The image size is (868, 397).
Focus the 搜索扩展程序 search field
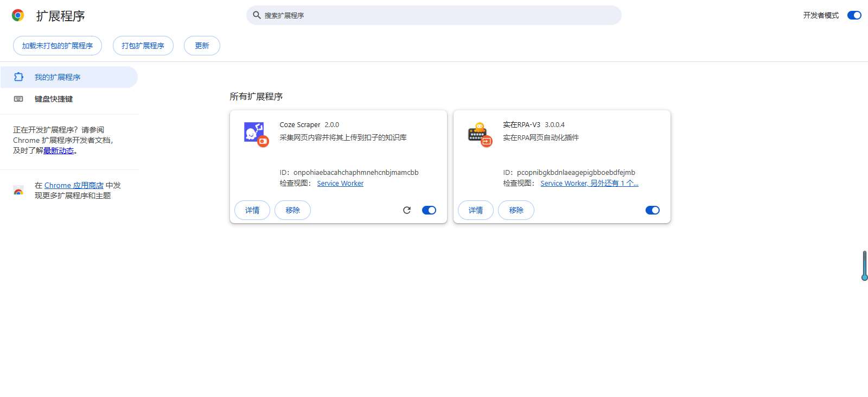(x=434, y=15)
